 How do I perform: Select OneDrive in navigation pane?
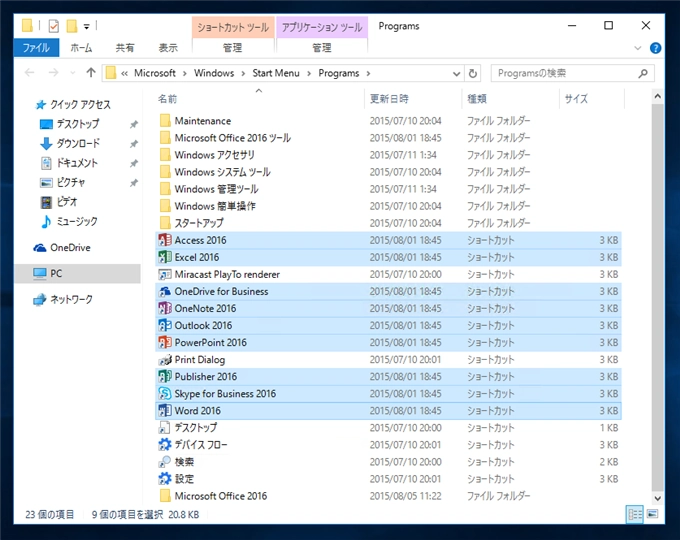point(70,248)
